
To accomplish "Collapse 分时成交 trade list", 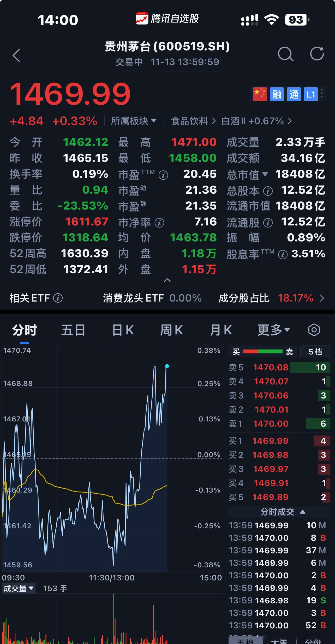I will (279, 512).
